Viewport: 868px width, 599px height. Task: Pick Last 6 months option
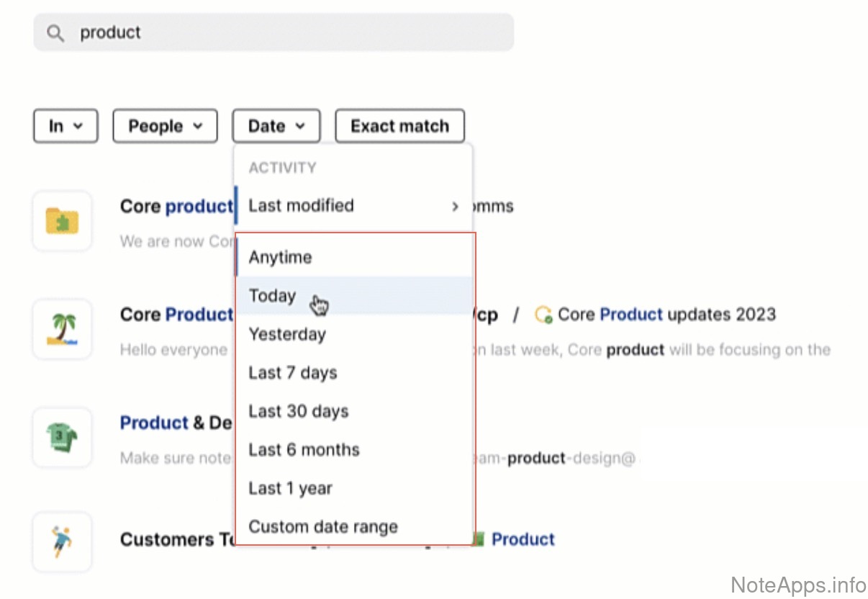304,450
